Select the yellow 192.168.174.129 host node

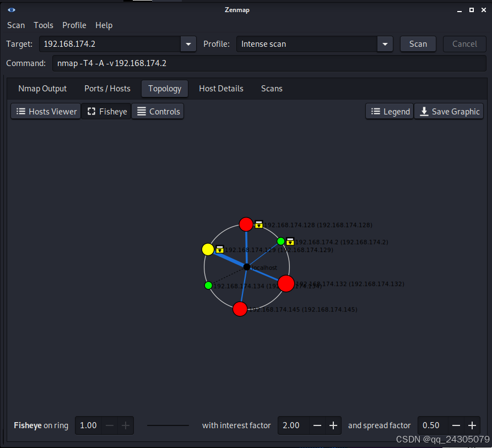click(208, 249)
